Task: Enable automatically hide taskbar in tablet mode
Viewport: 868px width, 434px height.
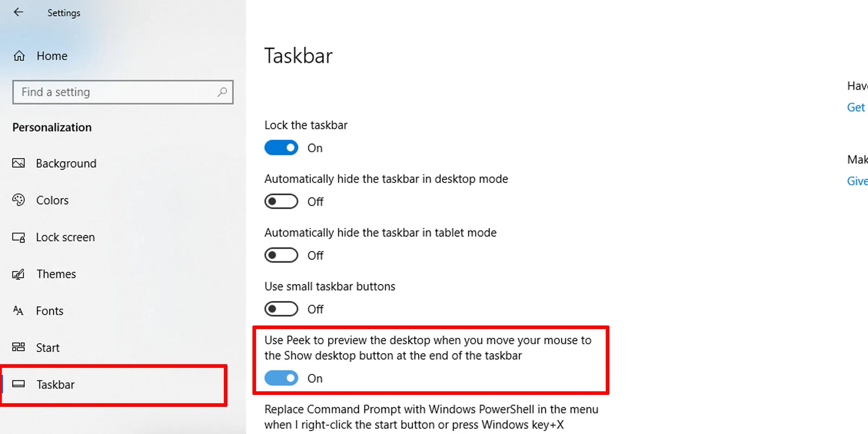Action: (281, 255)
